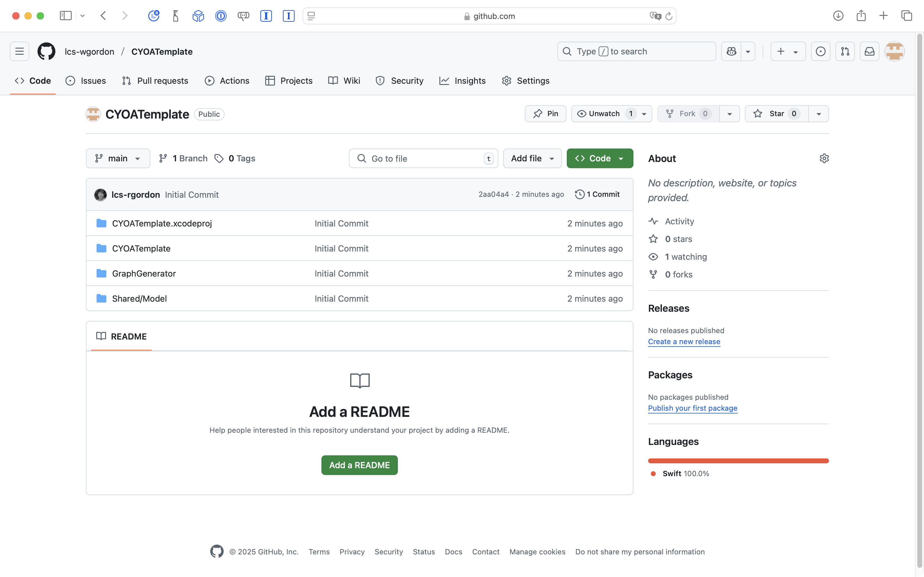Open the Insights tab
The image size is (924, 577).
click(462, 81)
